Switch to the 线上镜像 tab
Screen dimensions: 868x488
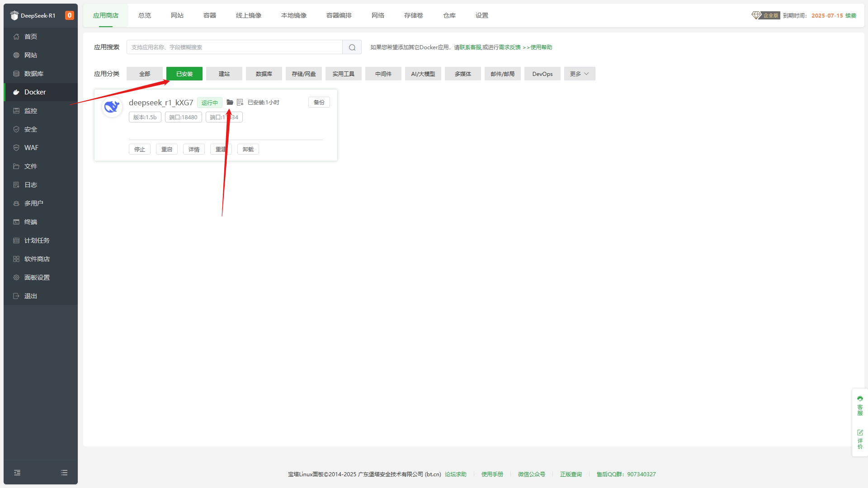(249, 15)
